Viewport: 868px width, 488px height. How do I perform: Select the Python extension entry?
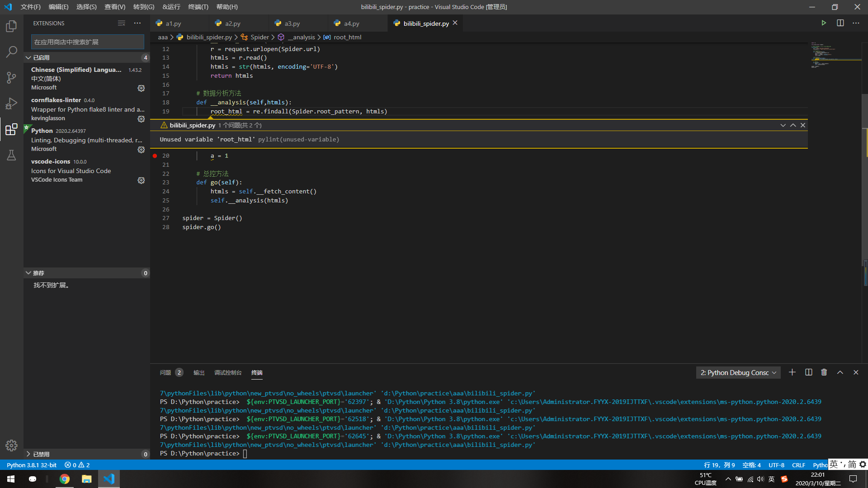click(87, 140)
